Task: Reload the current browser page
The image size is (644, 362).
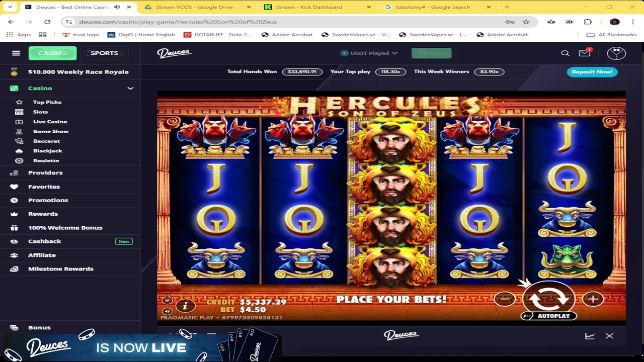Action: click(47, 22)
